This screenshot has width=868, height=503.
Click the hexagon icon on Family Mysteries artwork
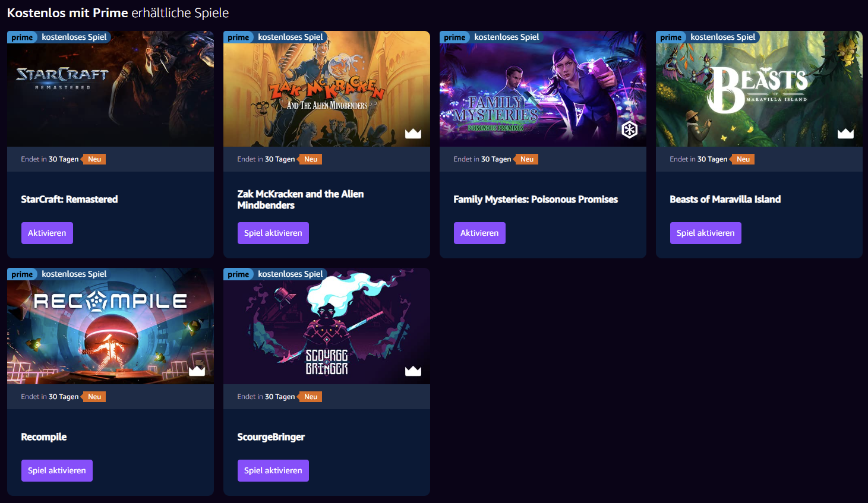click(630, 130)
